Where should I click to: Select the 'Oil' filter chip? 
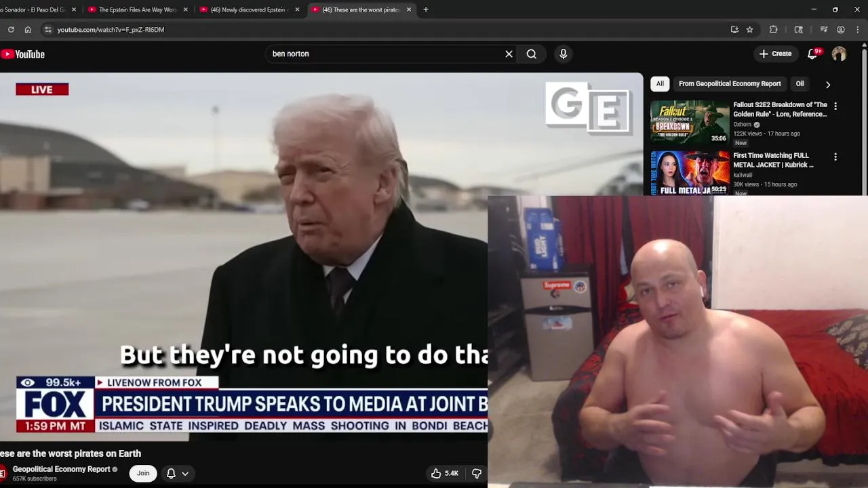(x=800, y=84)
